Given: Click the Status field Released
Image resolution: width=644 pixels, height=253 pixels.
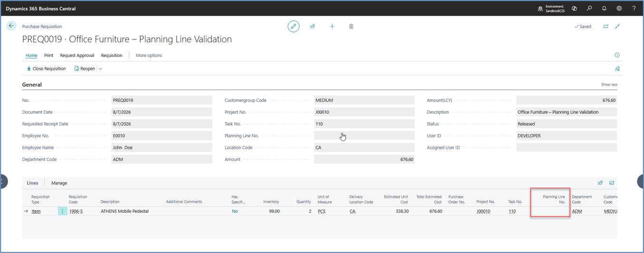Looking at the screenshot, I should (x=566, y=124).
